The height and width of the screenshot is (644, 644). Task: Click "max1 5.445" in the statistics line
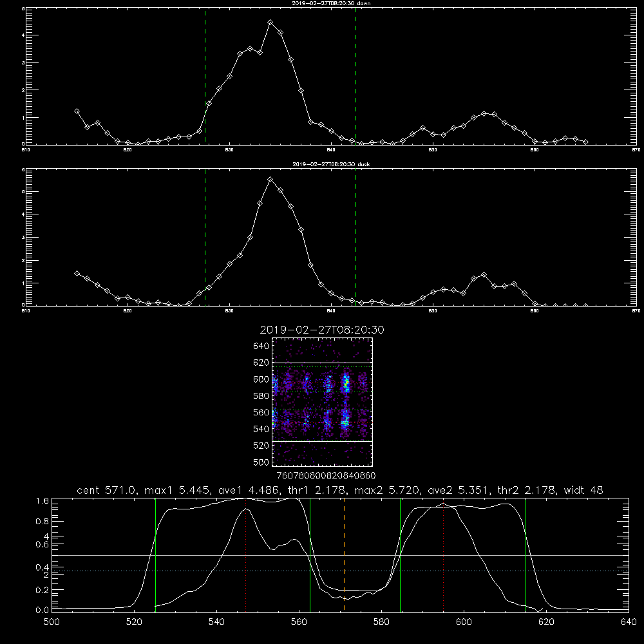point(176,490)
